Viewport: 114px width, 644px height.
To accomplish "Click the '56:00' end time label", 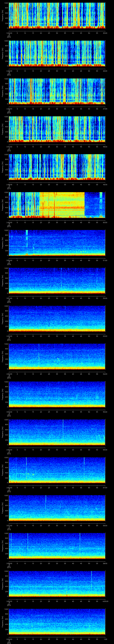I will (105, 450).
